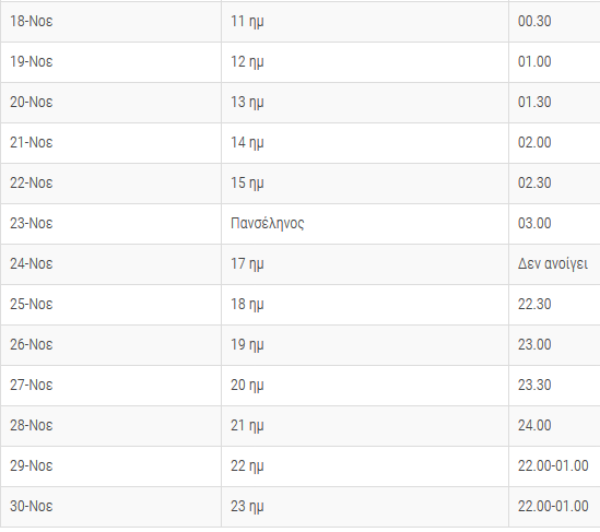The height and width of the screenshot is (532, 600).
Task: Select the 23-Νοε date cell
Action: (x=111, y=224)
